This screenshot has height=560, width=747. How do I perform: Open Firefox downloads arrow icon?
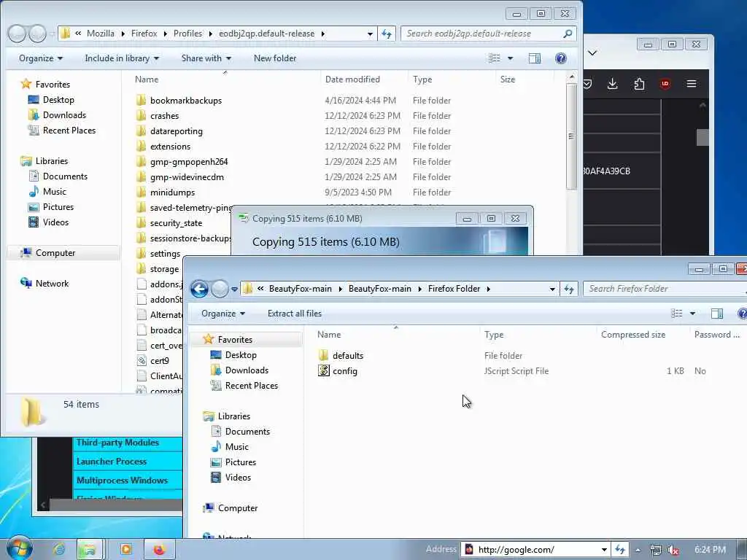click(612, 85)
